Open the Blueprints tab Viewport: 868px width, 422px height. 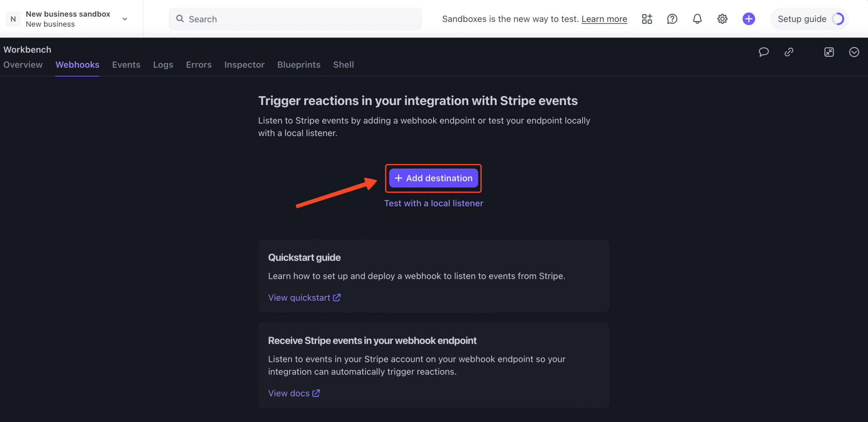click(299, 64)
